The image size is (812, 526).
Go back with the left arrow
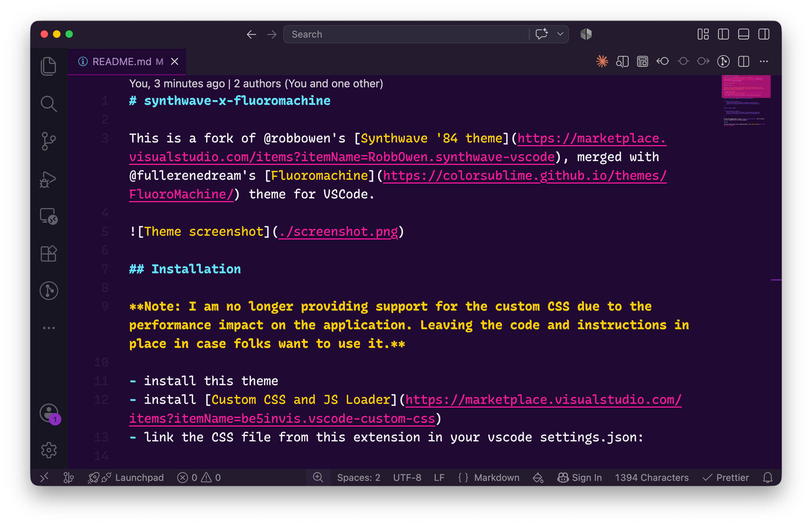(x=251, y=35)
